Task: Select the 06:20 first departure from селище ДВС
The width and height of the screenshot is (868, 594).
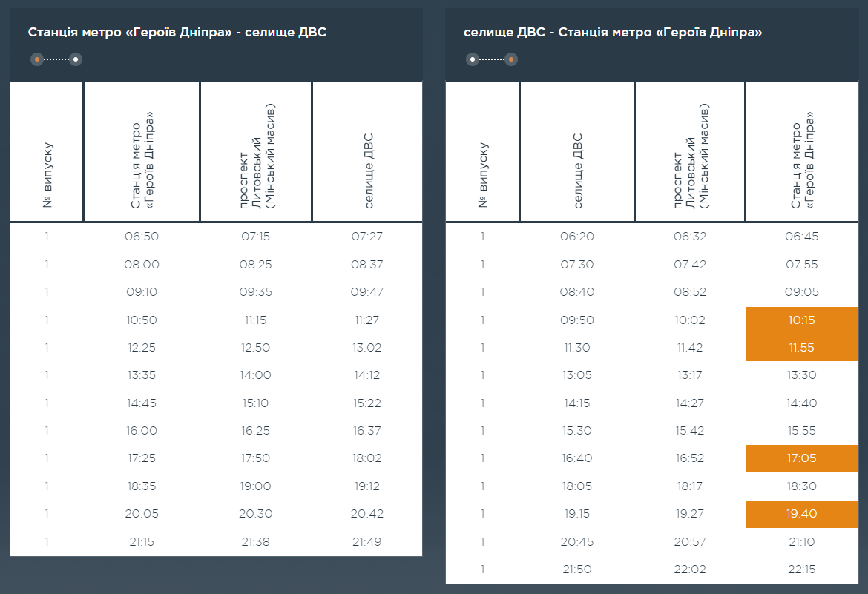Action: tap(577, 237)
